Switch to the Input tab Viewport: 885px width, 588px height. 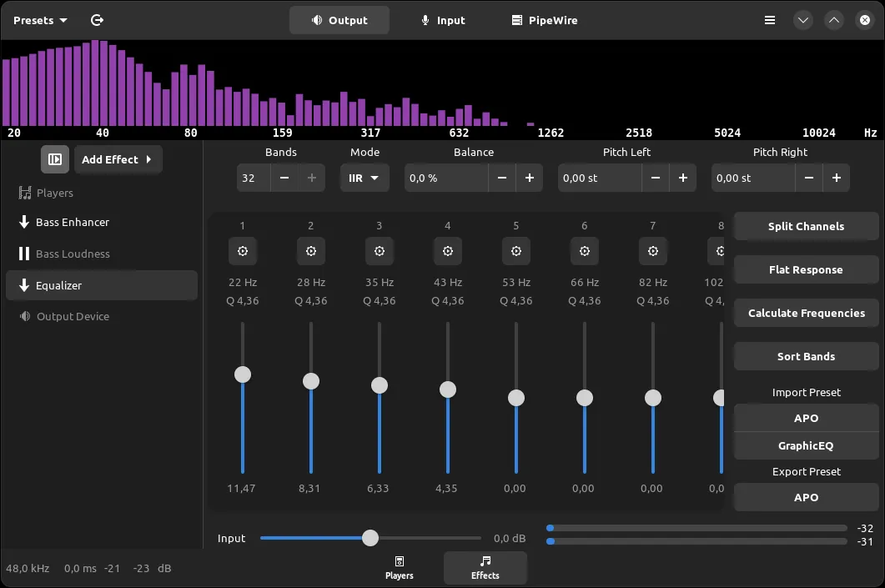point(443,20)
